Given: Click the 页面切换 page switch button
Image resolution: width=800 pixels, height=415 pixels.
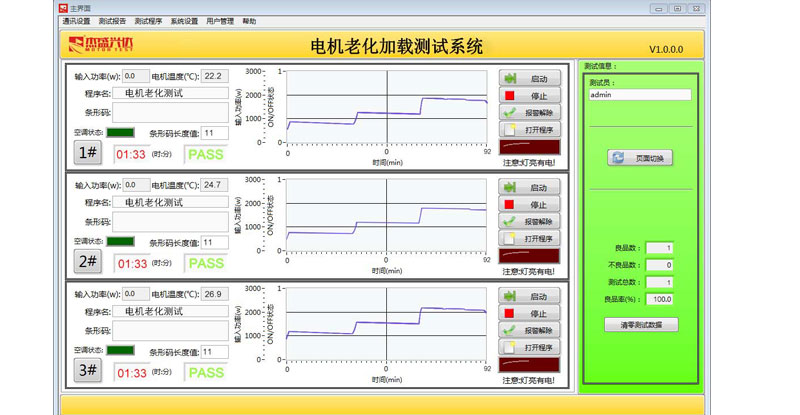Looking at the screenshot, I should point(640,158).
